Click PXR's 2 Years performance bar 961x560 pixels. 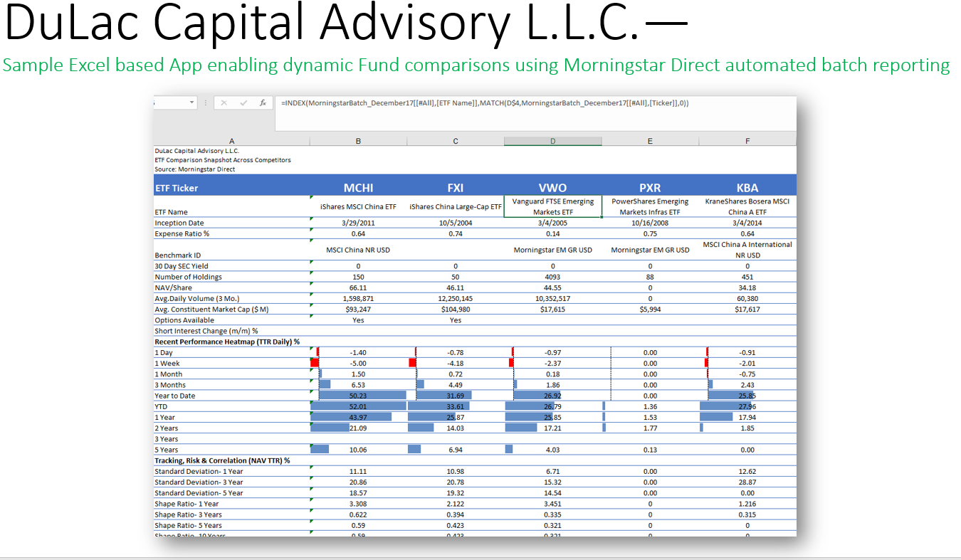pos(604,427)
